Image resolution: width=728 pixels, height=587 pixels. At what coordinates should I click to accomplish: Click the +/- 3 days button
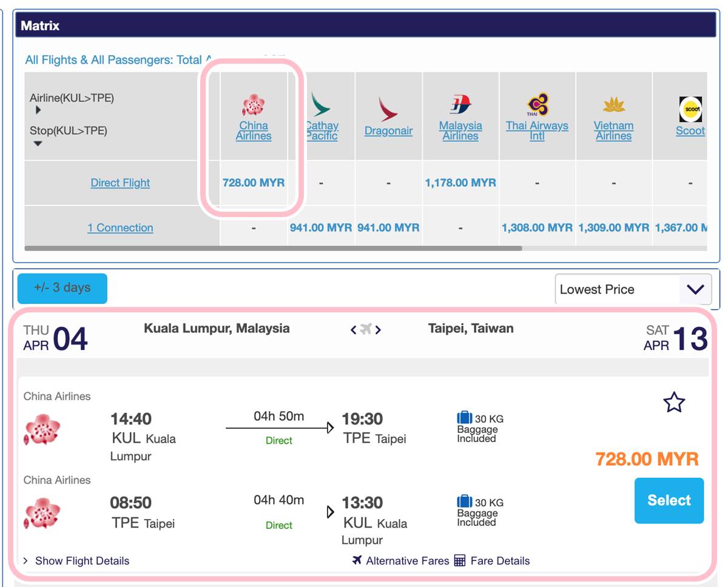click(x=62, y=288)
